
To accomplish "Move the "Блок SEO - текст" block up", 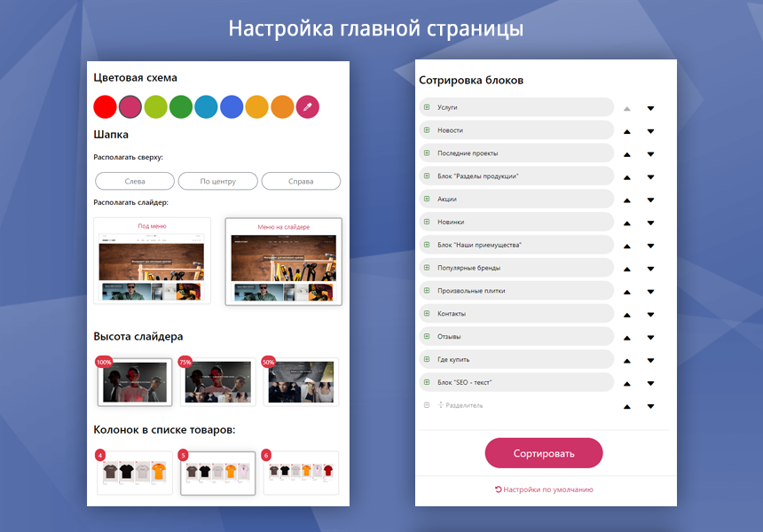I will click(627, 382).
